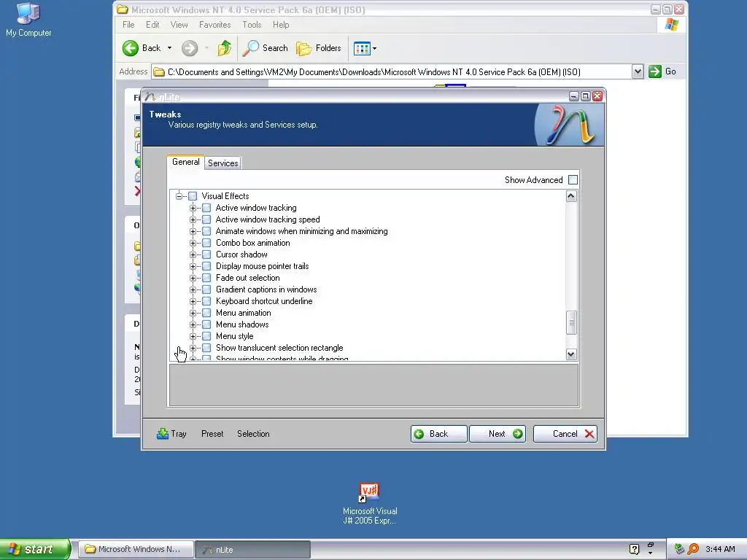Switch to Microsoft Windows N... taskbar button
The width and height of the screenshot is (747, 560).
pos(136,550)
